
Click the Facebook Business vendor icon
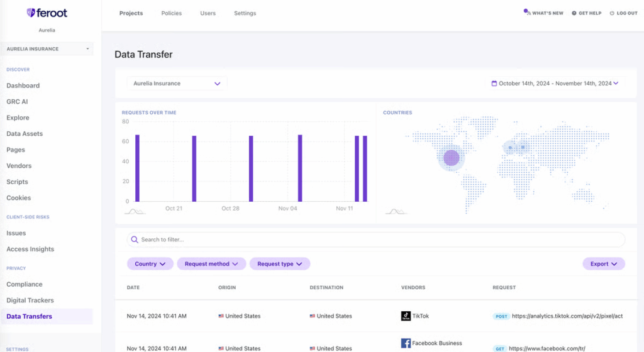coord(406,343)
